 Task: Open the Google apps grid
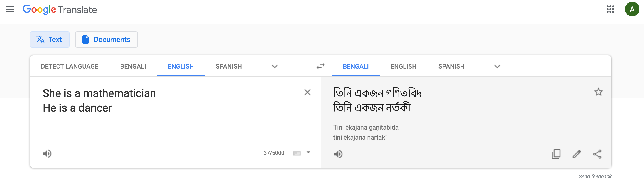coord(610,9)
